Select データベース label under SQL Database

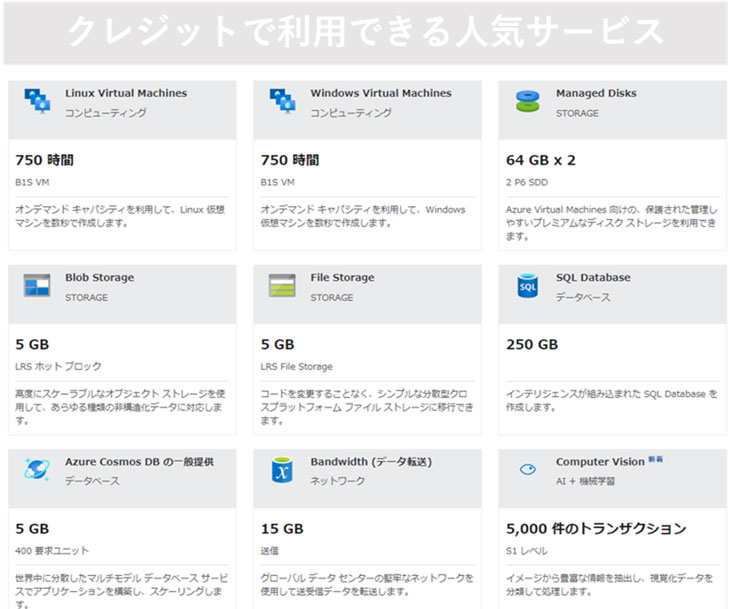click(583, 297)
